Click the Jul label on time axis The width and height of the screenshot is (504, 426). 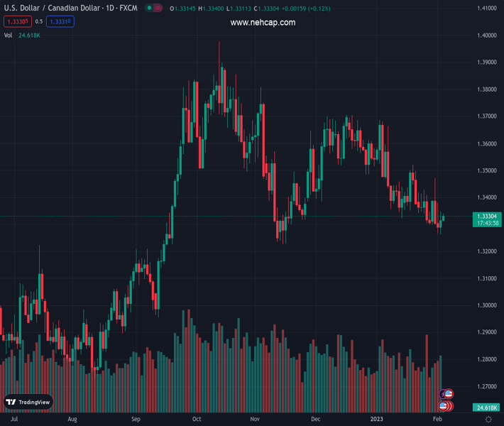(13, 420)
